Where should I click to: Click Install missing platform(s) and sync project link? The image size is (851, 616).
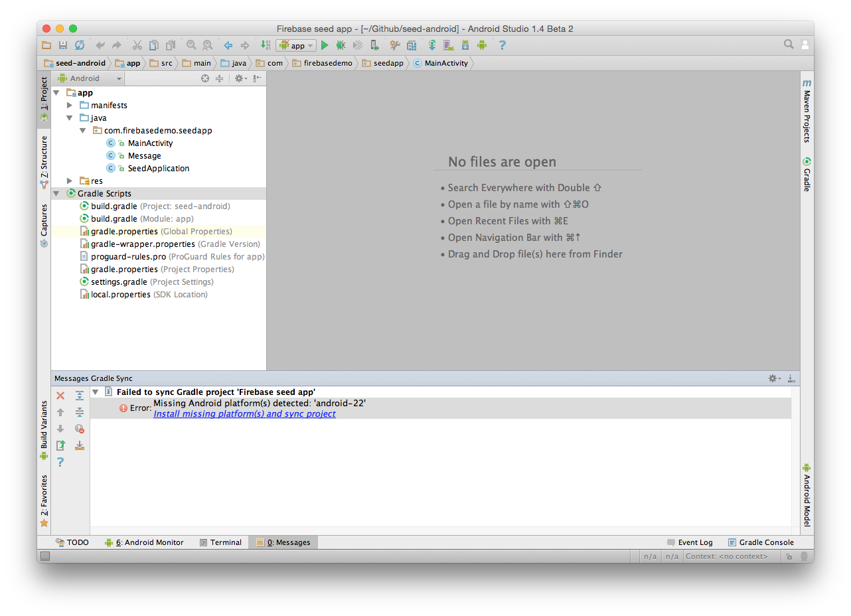pos(244,414)
